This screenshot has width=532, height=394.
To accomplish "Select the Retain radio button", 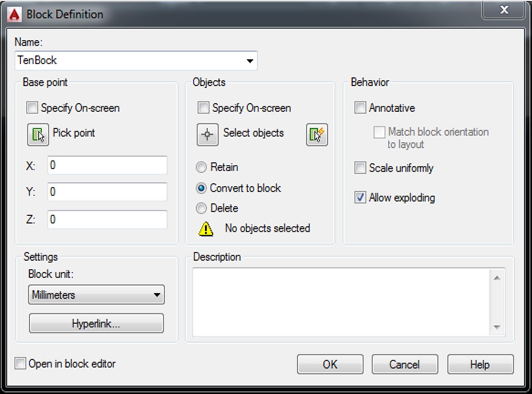I will [201, 167].
